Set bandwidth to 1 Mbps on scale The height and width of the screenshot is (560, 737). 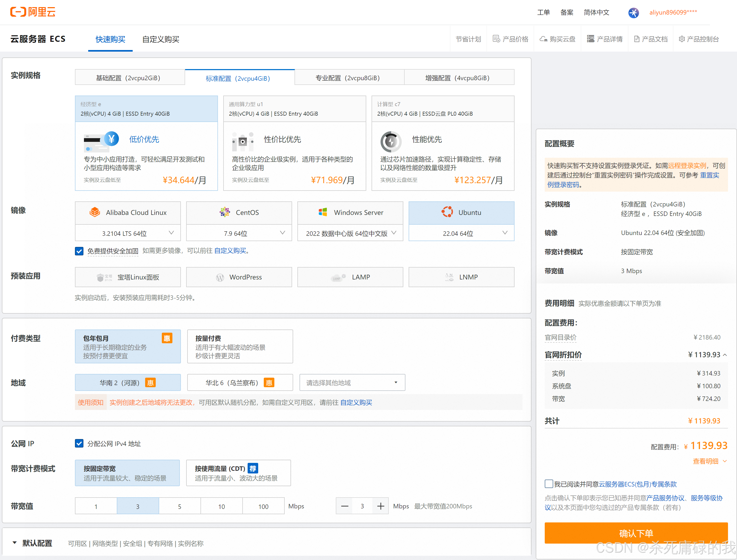pyautogui.click(x=96, y=506)
